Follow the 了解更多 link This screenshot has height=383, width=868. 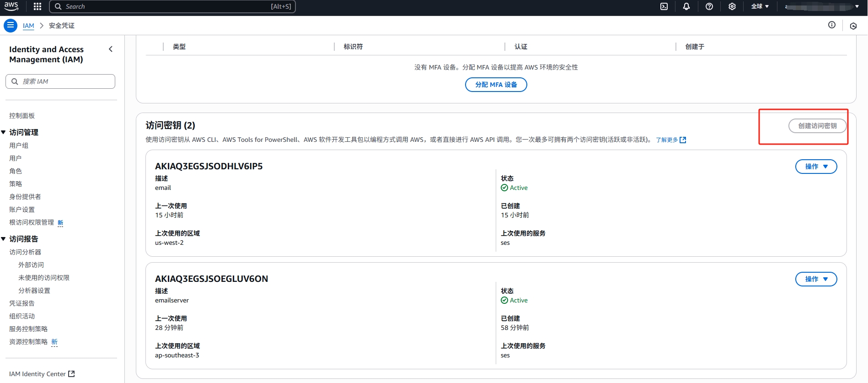pyautogui.click(x=667, y=140)
